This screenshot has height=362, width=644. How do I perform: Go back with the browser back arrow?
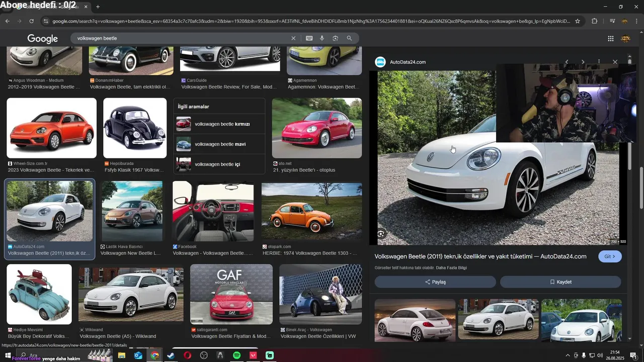pos(7,21)
